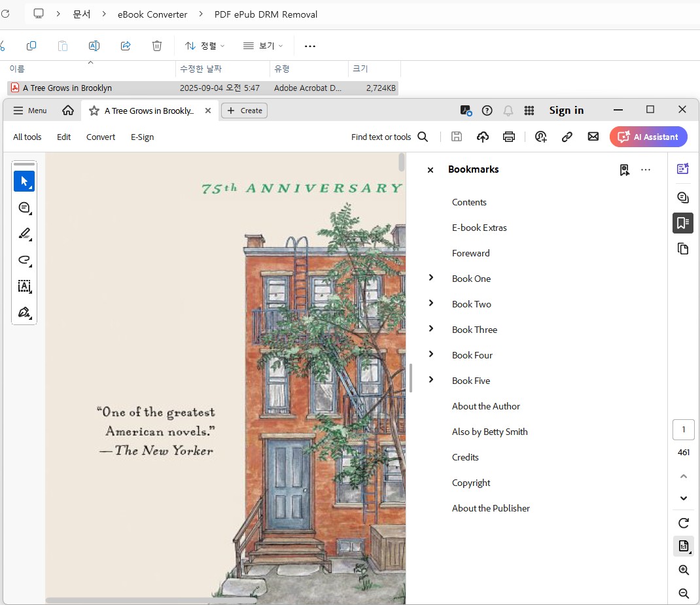Screen dimensions: 700x605
Task: Open the Copyright bookmark
Action: [x=471, y=483]
